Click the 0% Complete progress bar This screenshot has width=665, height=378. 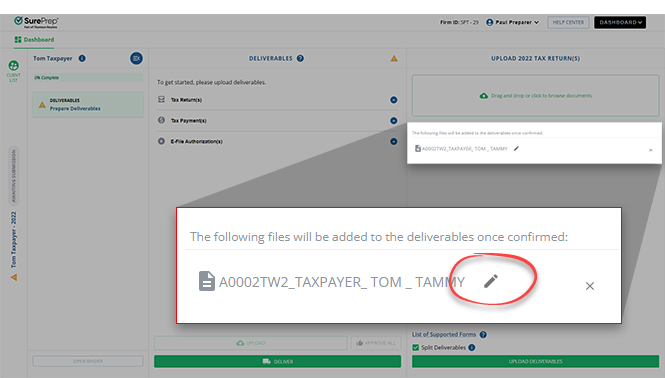[x=88, y=78]
